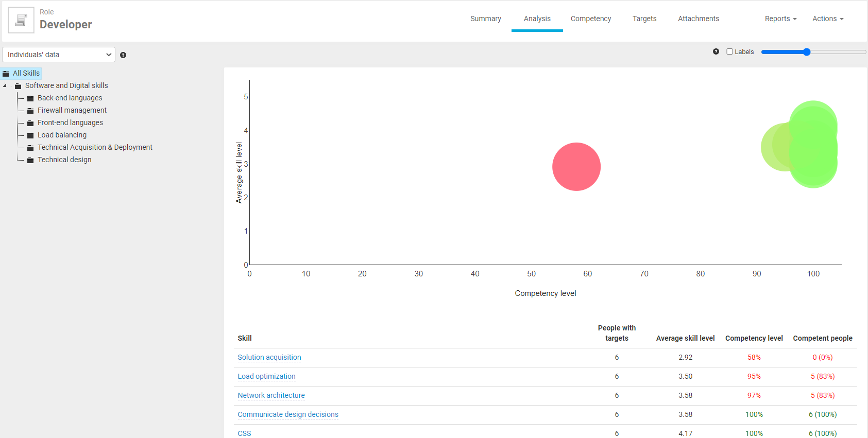868x438 pixels.
Task: Open the Actions dropdown menu
Action: pyautogui.click(x=827, y=19)
